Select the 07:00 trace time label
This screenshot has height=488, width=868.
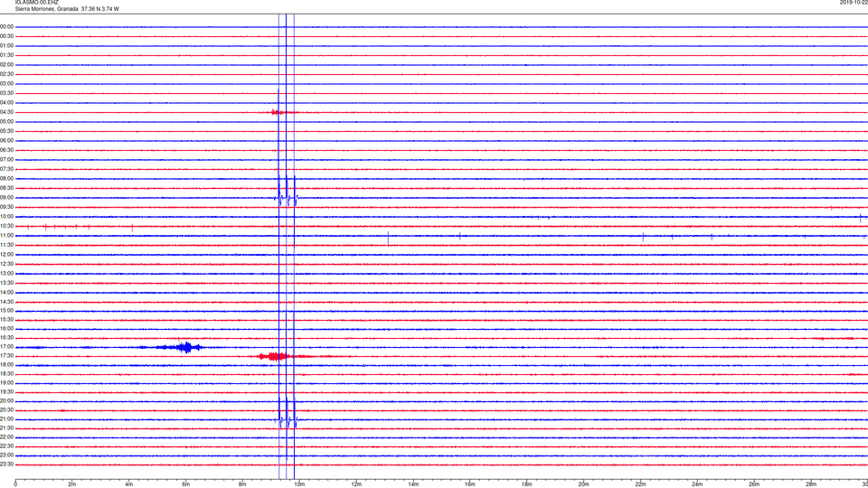click(x=7, y=160)
